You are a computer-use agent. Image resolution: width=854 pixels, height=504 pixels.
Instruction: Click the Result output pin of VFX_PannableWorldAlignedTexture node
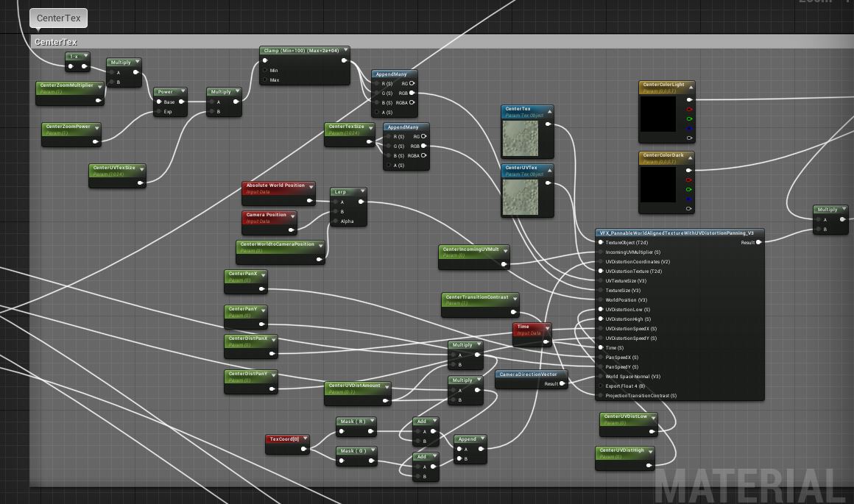point(759,242)
